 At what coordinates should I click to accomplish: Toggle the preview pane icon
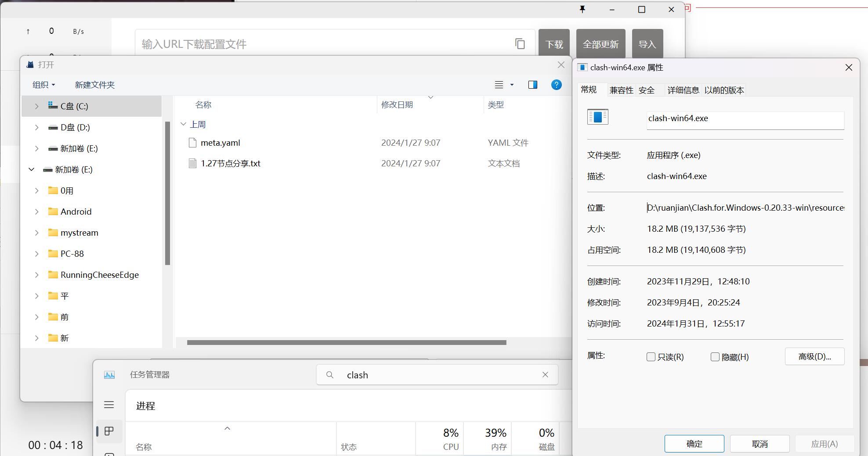[x=532, y=85]
